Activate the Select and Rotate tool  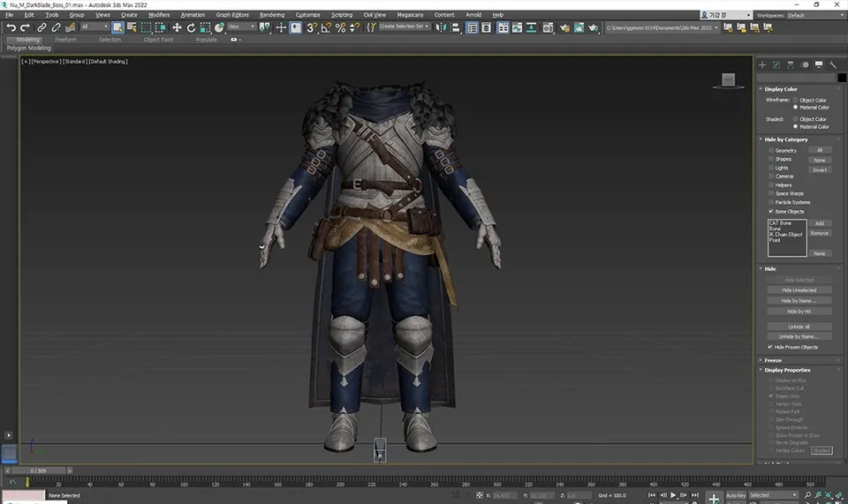[191, 27]
